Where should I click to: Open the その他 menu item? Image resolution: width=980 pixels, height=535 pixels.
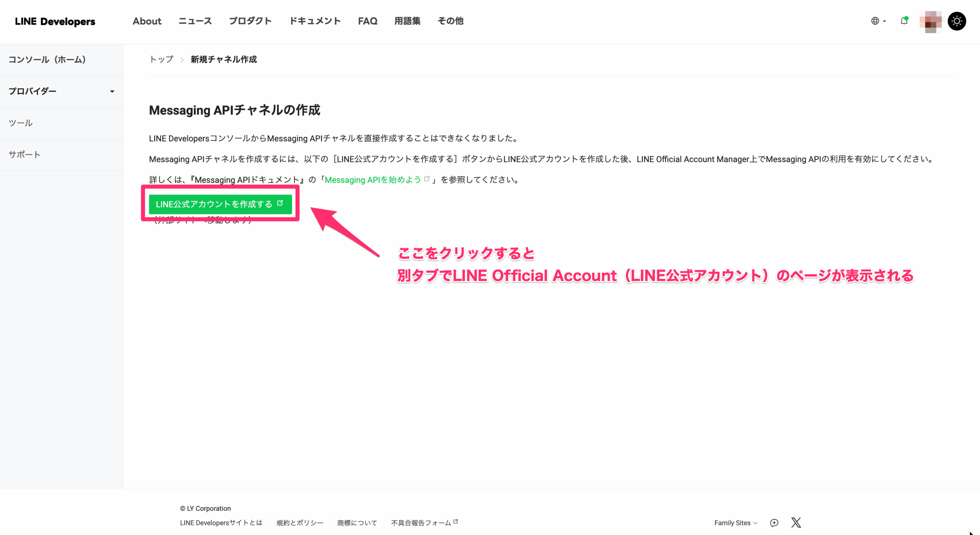point(451,21)
